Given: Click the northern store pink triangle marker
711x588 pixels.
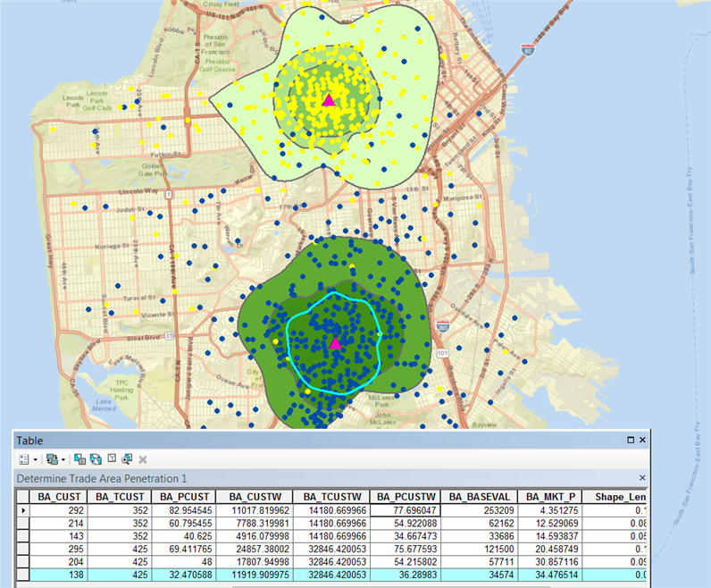Looking at the screenshot, I should pyautogui.click(x=329, y=100).
